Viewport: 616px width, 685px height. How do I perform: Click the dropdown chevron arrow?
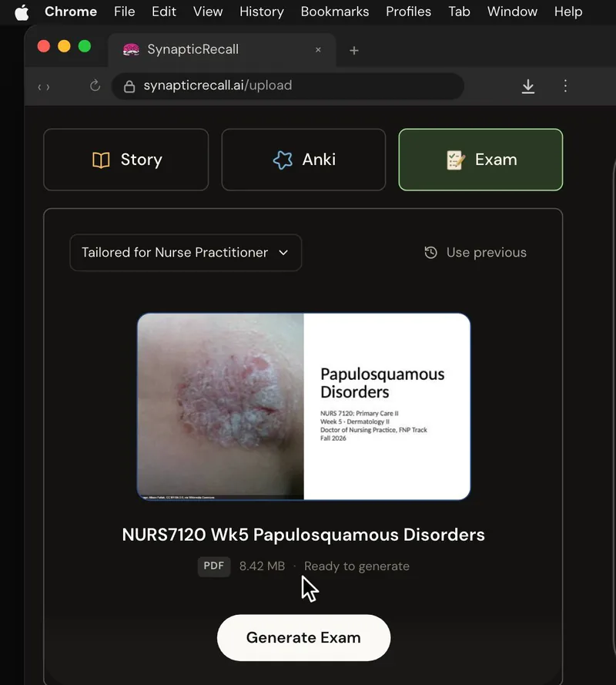pyautogui.click(x=283, y=253)
